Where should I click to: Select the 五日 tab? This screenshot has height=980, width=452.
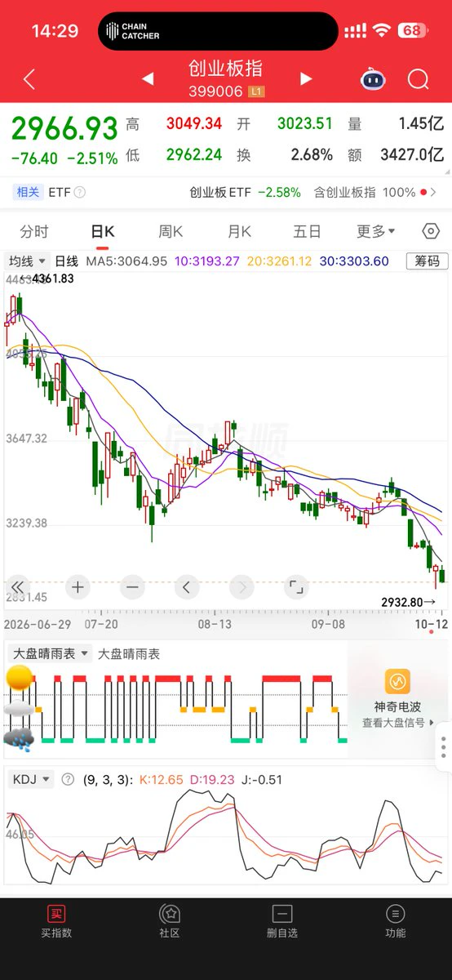coord(307,232)
